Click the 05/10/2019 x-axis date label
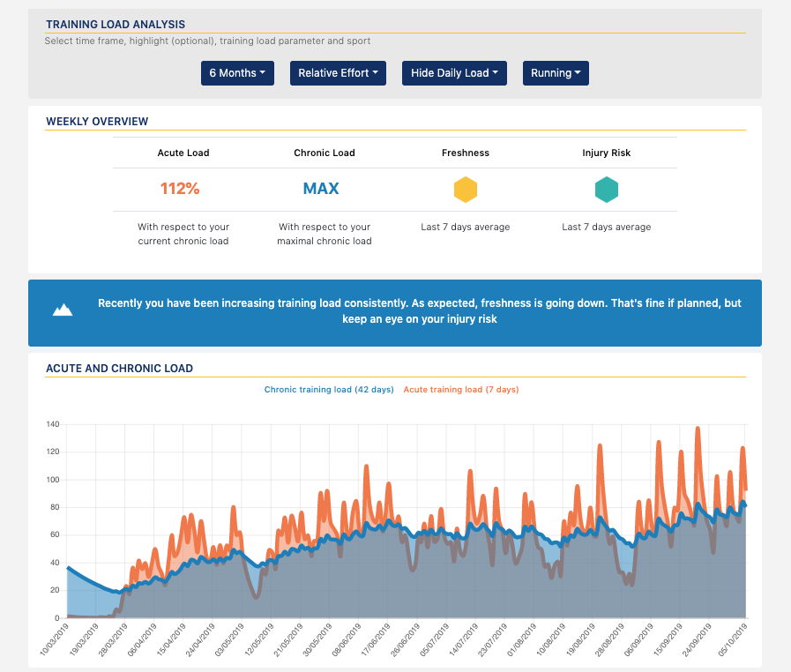791x672 pixels. point(733,639)
